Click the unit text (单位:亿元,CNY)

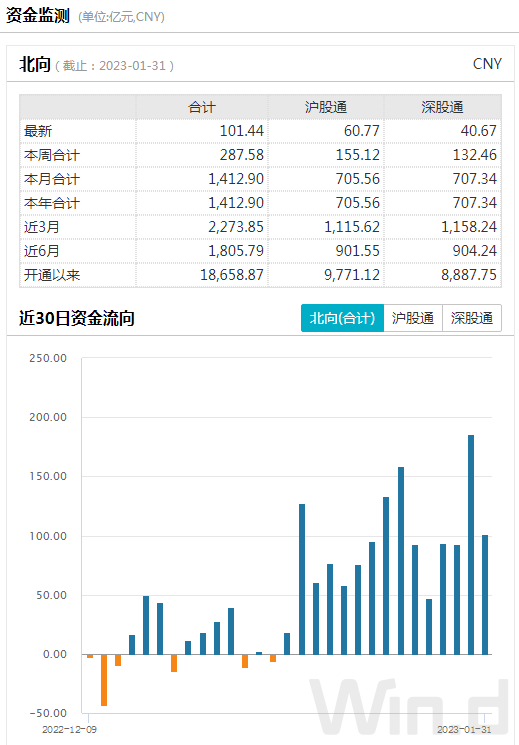click(122, 17)
